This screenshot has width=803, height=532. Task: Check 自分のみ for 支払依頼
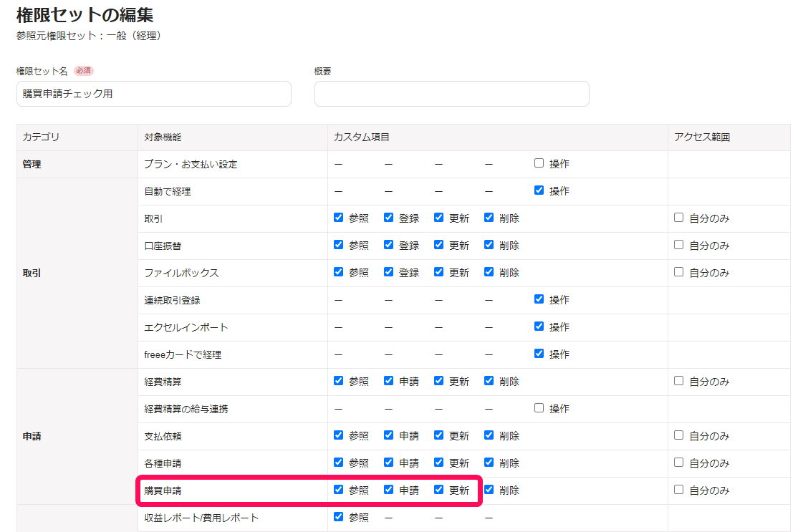678,435
